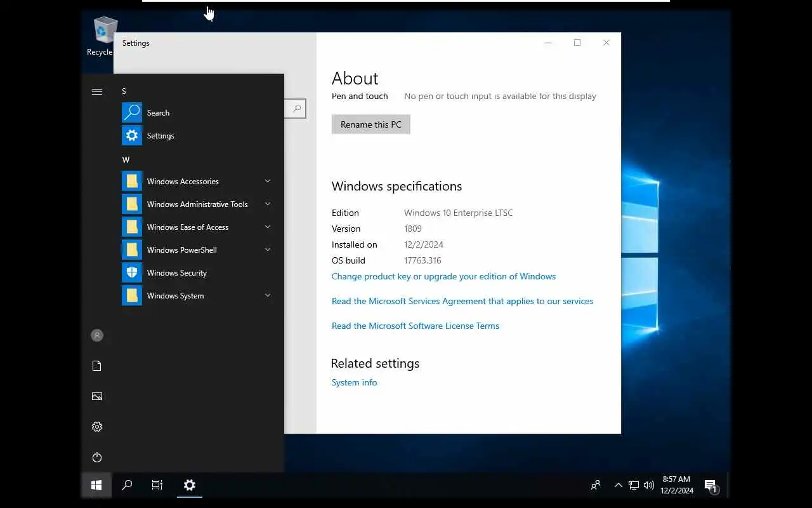Click the Show desktop sliver at taskbar end
Screen dimensions: 812x508
pyautogui.click(x=729, y=485)
